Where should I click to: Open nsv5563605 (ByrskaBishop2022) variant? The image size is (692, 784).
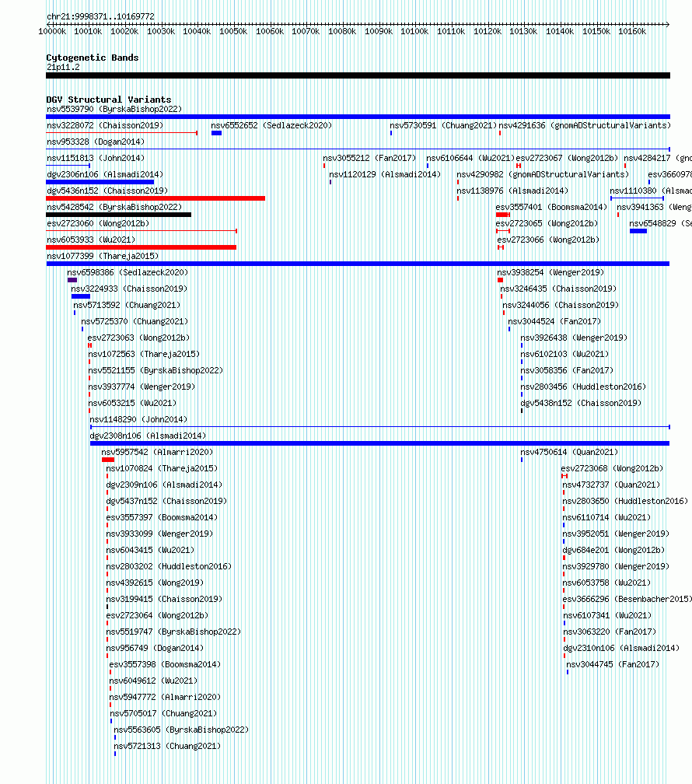181,730
